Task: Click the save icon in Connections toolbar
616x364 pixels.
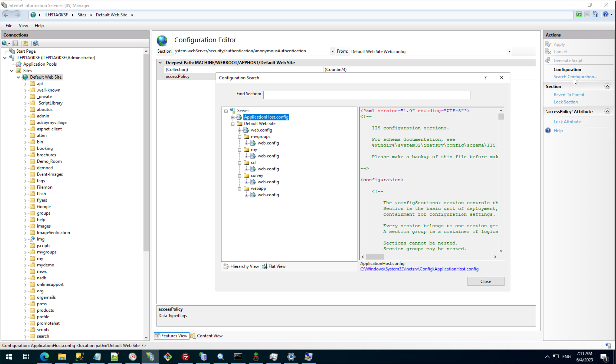Action: click(16, 43)
